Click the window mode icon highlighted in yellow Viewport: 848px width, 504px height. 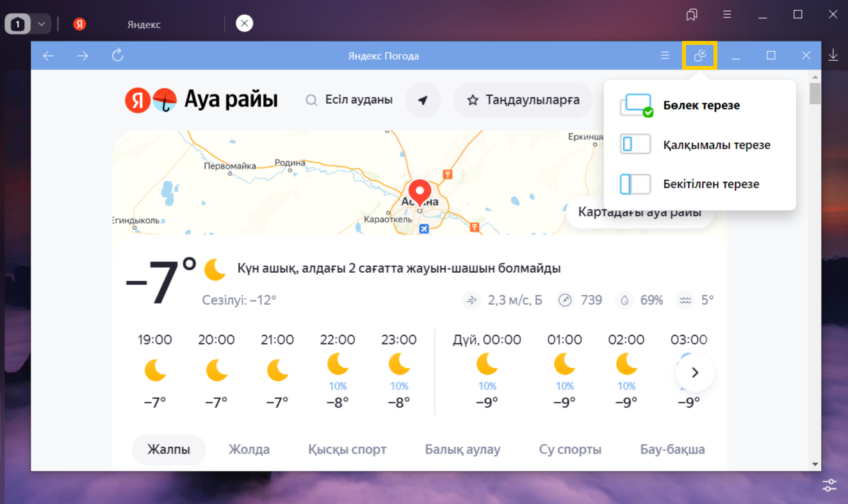pyautogui.click(x=699, y=56)
